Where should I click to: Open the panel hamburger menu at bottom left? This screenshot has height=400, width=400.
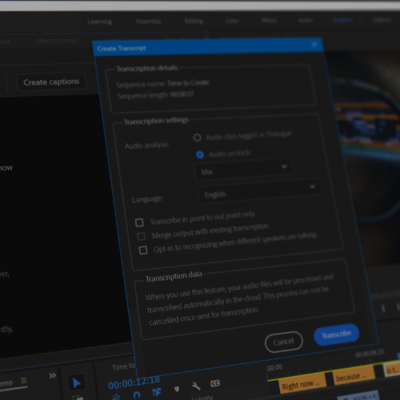pos(24,380)
